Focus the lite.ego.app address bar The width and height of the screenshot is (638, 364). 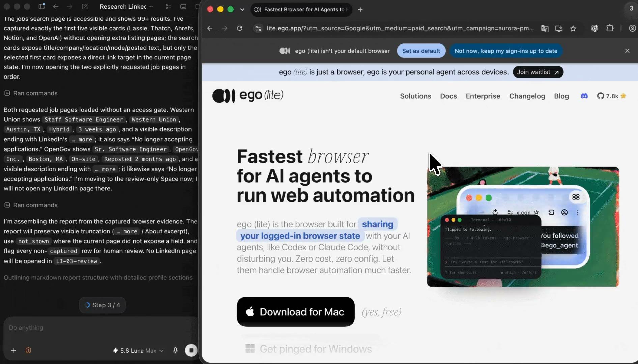[x=400, y=28]
